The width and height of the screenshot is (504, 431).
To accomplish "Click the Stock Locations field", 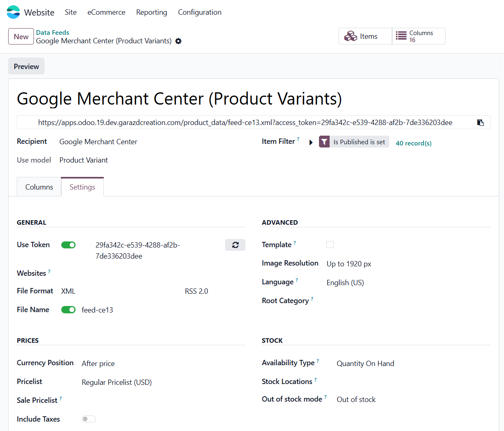I will click(413, 382).
